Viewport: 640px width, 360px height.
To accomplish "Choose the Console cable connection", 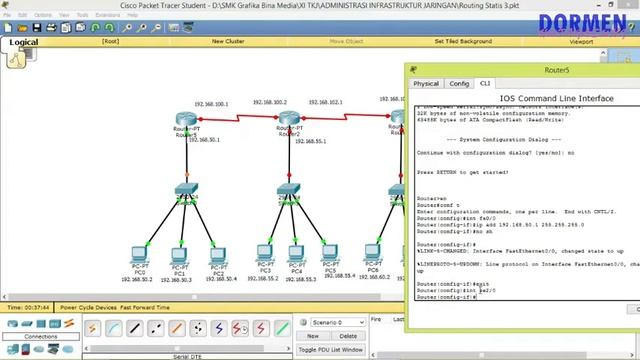I will [x=113, y=328].
